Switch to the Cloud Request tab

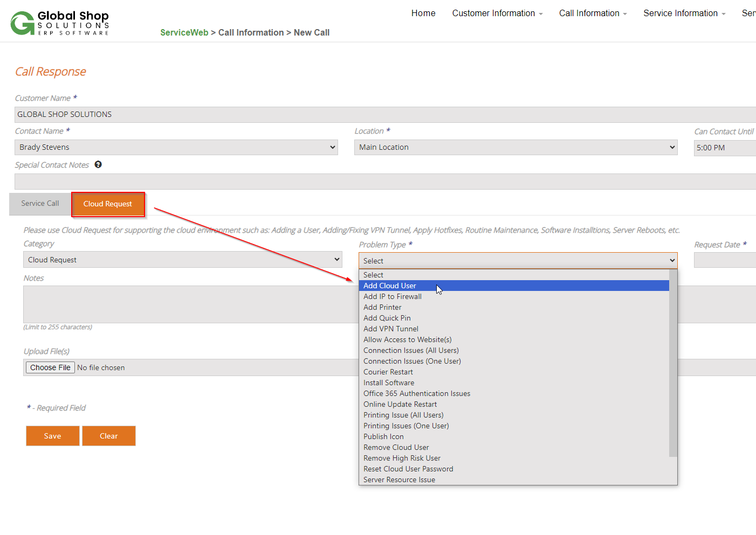108,204
